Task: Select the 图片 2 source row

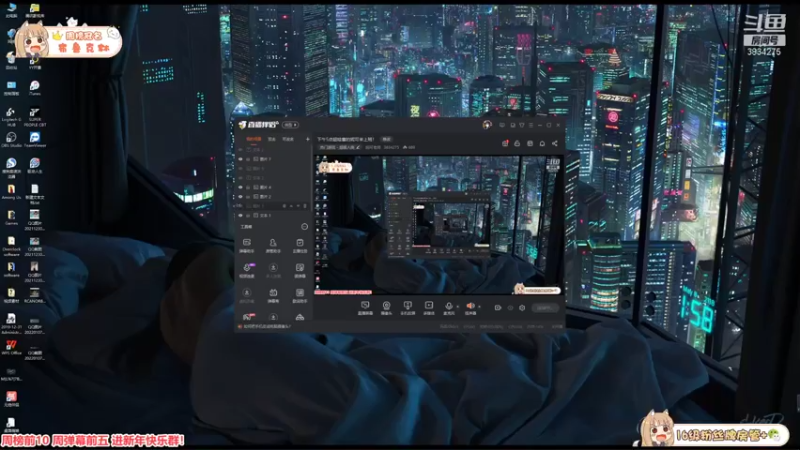Action: [273, 196]
